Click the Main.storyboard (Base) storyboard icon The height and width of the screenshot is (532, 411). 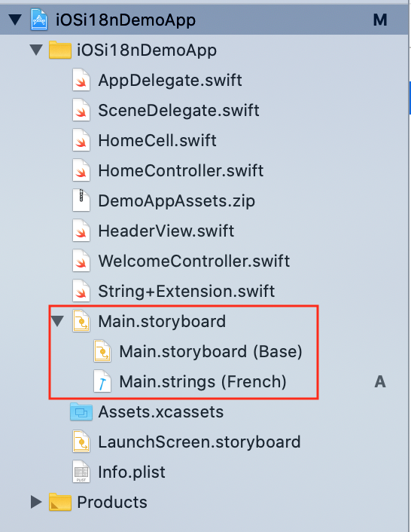tap(102, 351)
